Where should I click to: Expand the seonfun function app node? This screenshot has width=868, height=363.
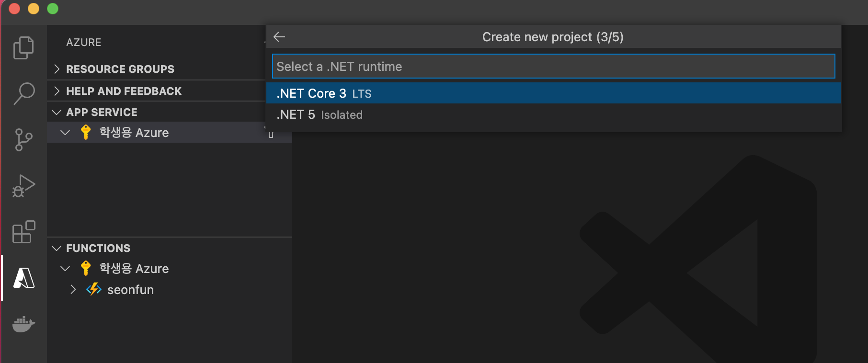[x=73, y=289]
